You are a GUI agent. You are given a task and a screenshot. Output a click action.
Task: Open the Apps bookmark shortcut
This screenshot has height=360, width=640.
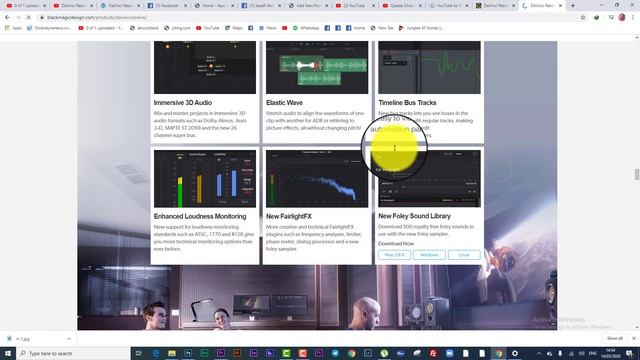point(13,28)
